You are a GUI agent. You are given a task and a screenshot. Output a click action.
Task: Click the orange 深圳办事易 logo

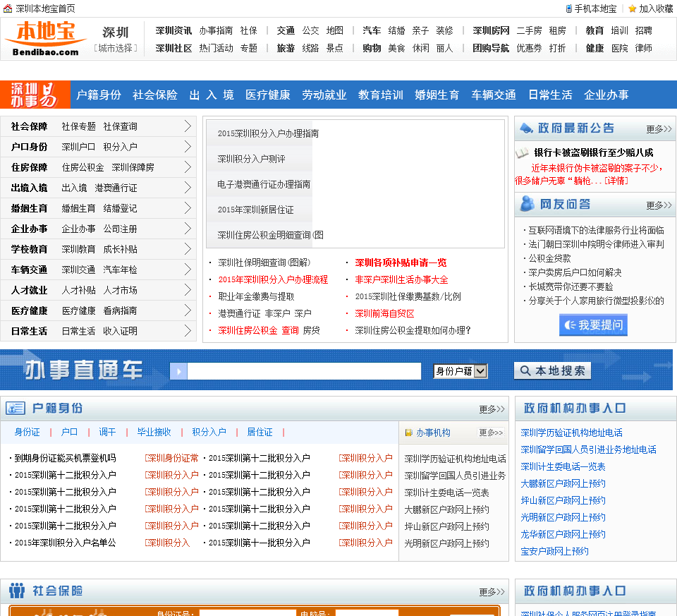[x=35, y=94]
